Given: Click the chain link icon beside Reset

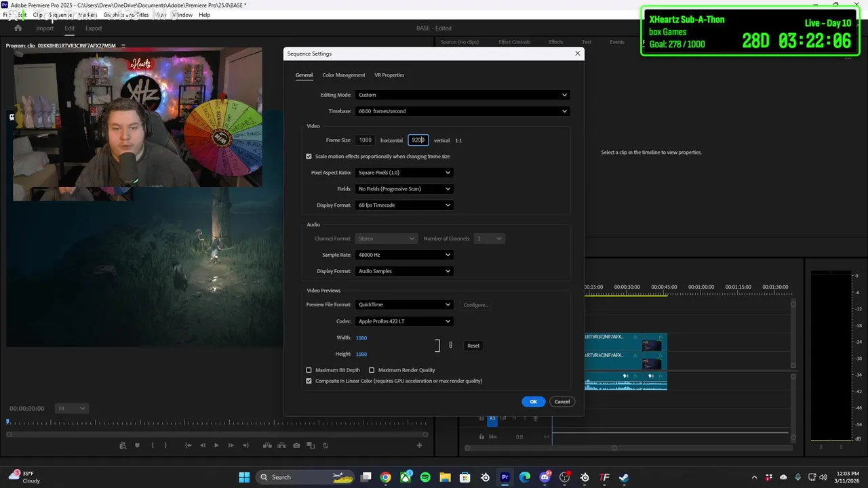Looking at the screenshot, I should 450,346.
